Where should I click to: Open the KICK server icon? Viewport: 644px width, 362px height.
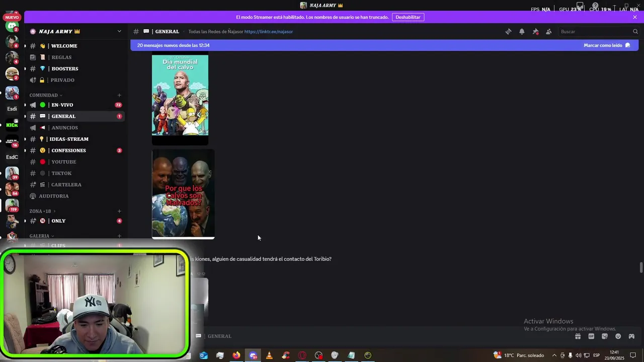click(12, 125)
